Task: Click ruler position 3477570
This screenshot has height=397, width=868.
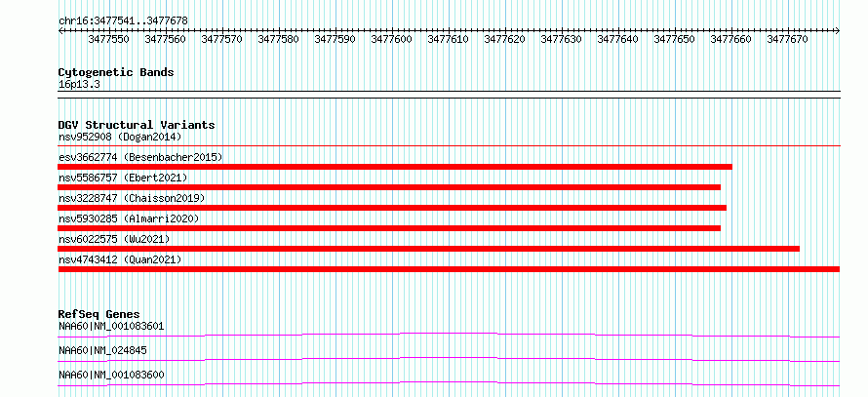Action: tap(221, 39)
